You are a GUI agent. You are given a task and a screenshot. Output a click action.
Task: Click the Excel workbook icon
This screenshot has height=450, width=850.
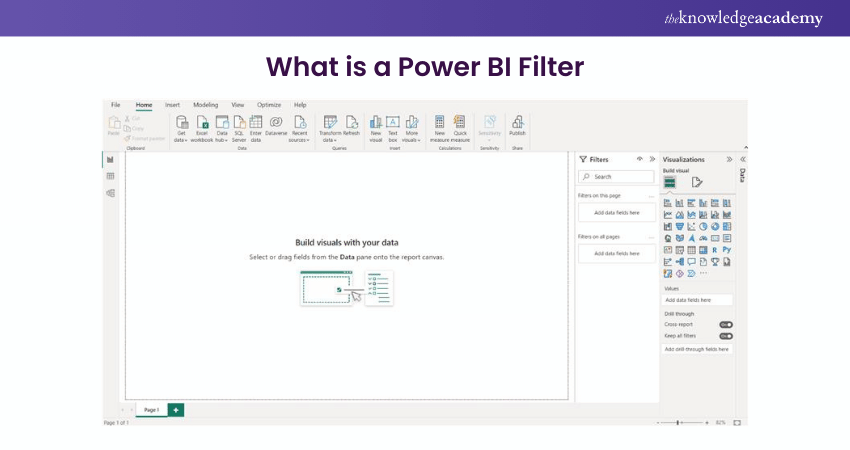coord(202,123)
